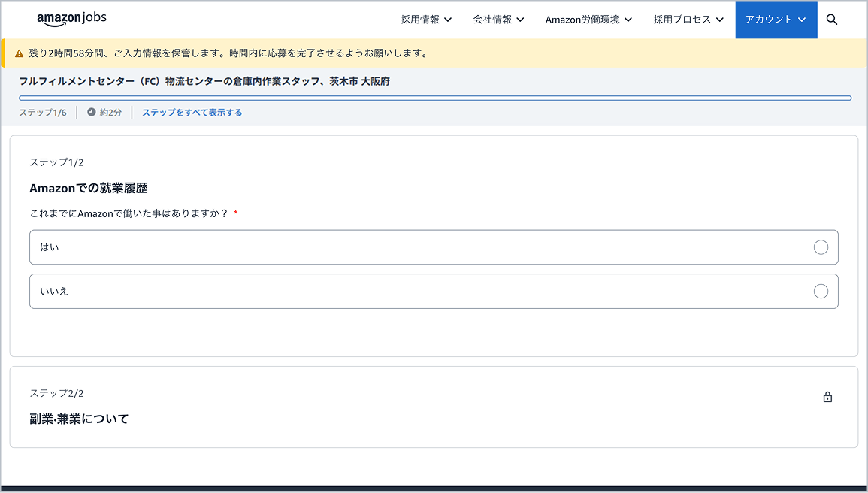Open the 採用プロセス dropdown
The width and height of the screenshot is (868, 493).
pos(688,20)
